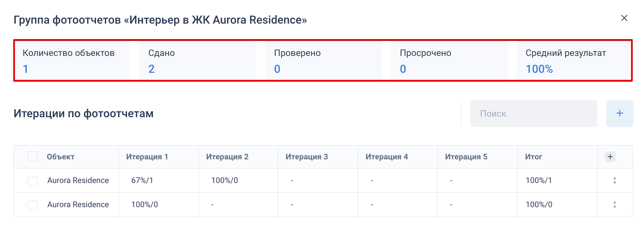Click the first row's 100%/1 total value
The height and width of the screenshot is (226, 644).
539,180
